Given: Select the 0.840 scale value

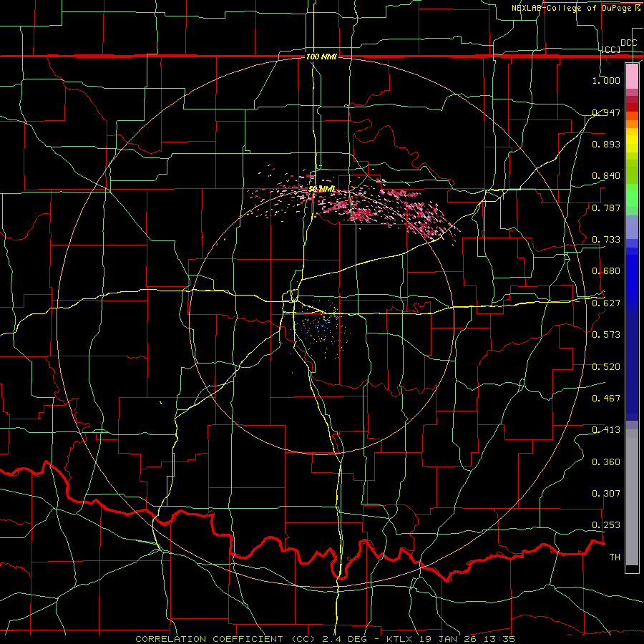Looking at the screenshot, I should (606, 176).
